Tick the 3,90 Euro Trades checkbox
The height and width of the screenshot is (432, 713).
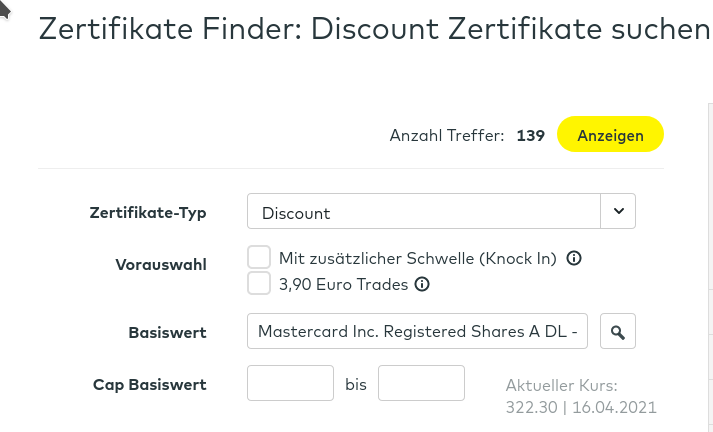(x=259, y=284)
